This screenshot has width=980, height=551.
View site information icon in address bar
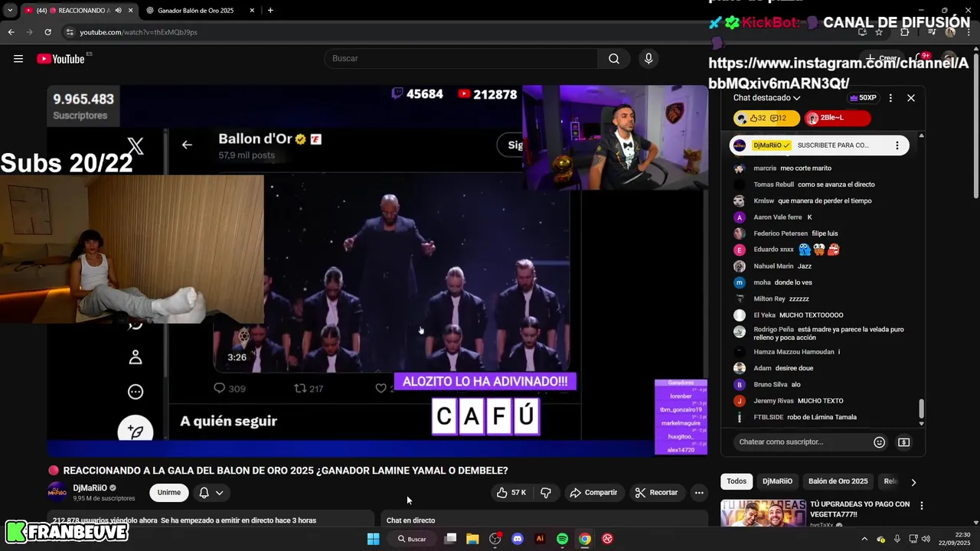(x=70, y=32)
